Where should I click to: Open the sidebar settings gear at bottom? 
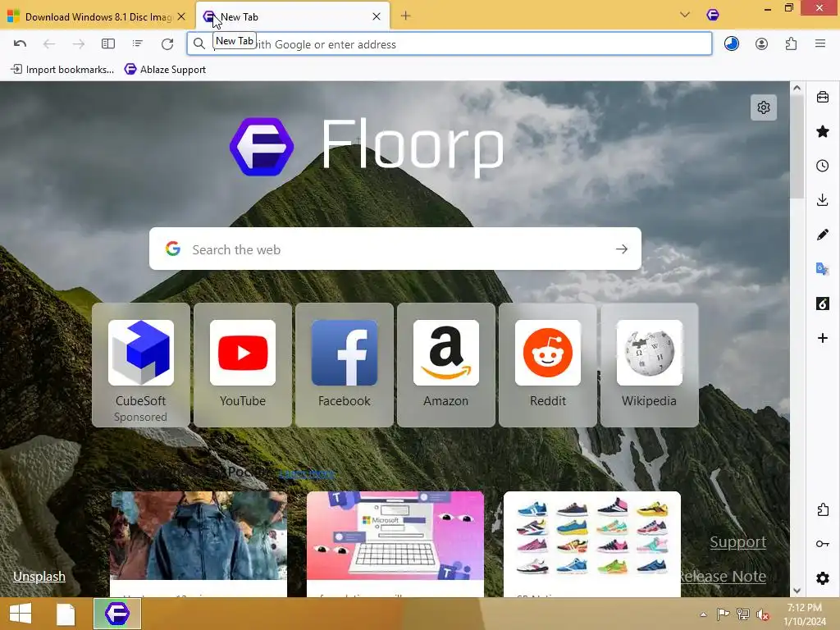[823, 578]
